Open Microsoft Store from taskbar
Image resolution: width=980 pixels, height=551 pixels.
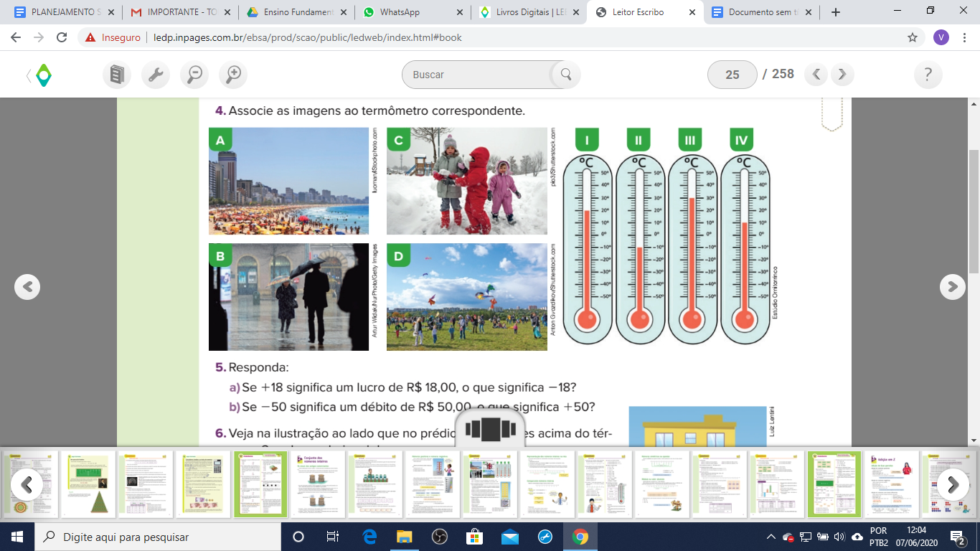pos(475,537)
